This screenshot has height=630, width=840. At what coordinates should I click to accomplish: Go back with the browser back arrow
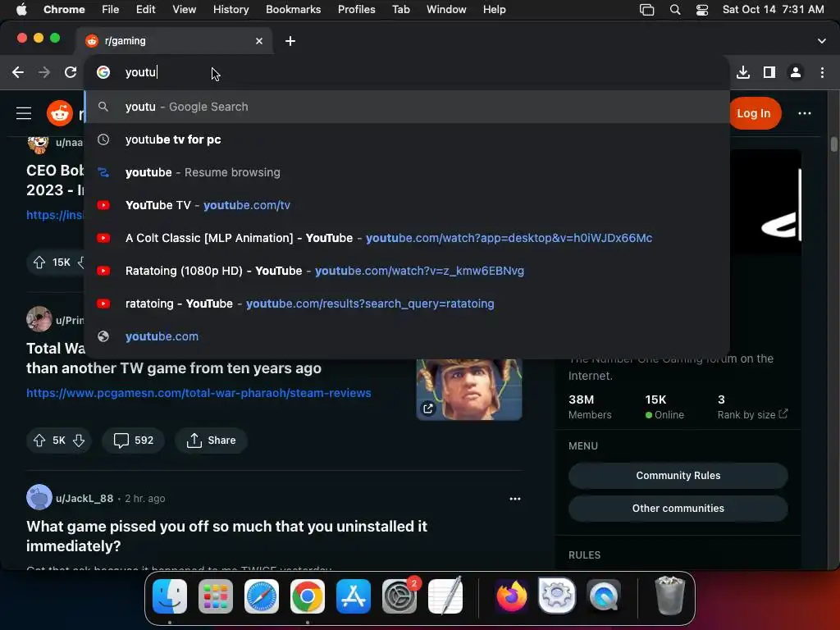18,72
